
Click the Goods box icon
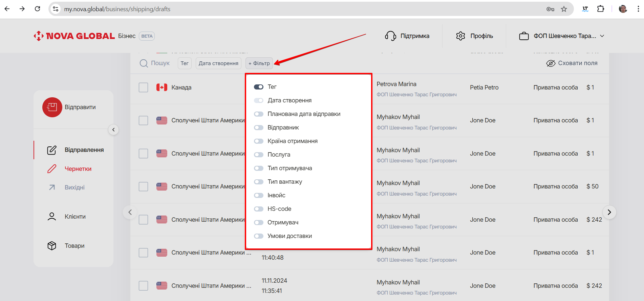pos(52,246)
